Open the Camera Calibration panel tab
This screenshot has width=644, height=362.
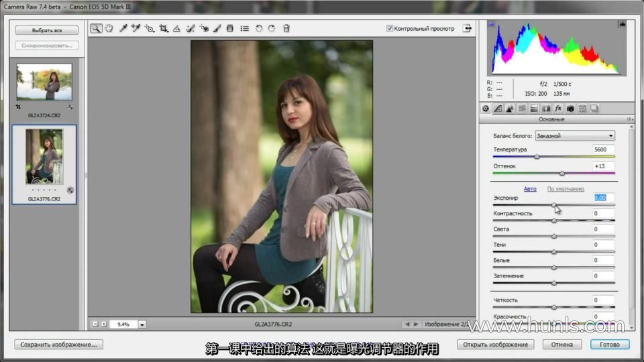(570, 109)
